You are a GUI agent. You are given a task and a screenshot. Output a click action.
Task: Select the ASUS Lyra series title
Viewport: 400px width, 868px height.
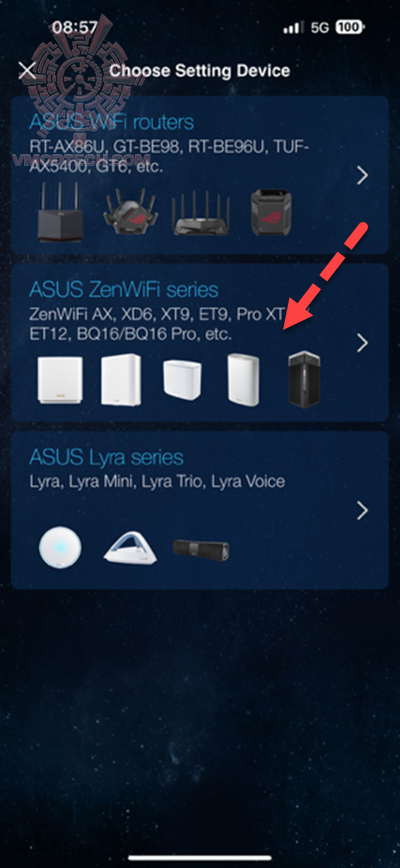coord(106,458)
